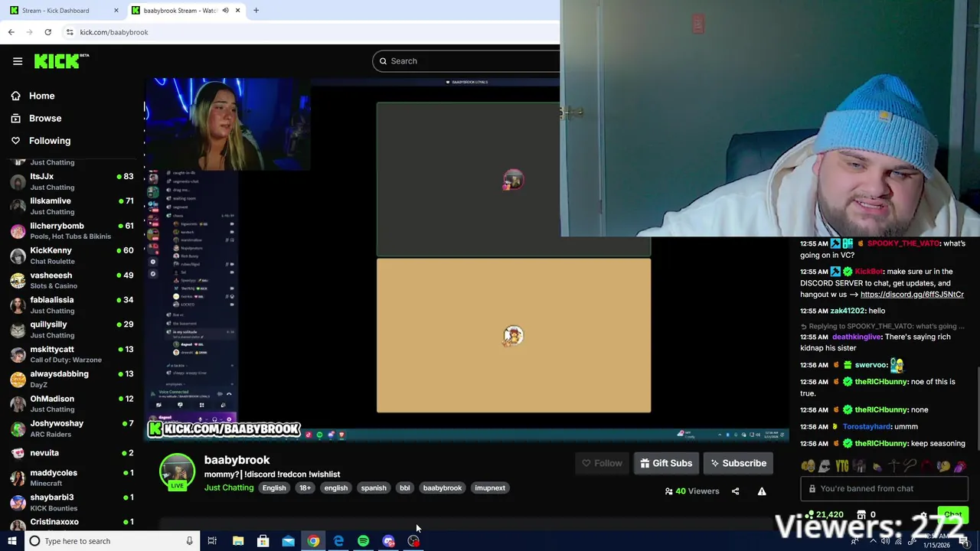Click SPOOKY_THE_VATO username in chat
Screen dimensions: 980x551
click(x=903, y=243)
